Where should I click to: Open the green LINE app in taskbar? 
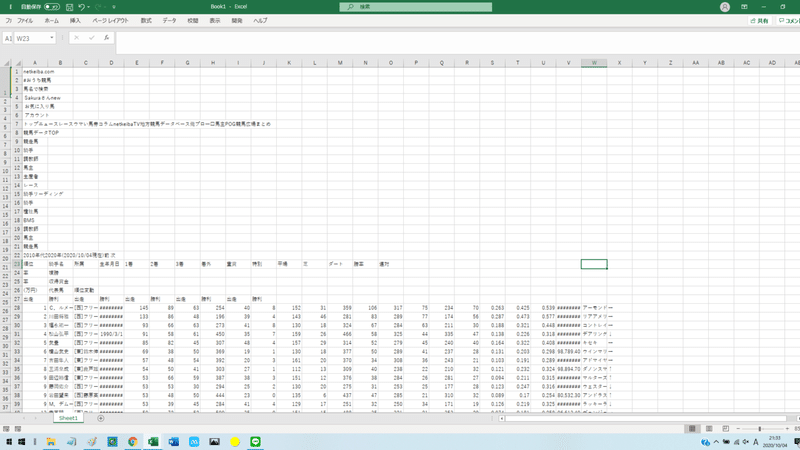(x=256, y=442)
